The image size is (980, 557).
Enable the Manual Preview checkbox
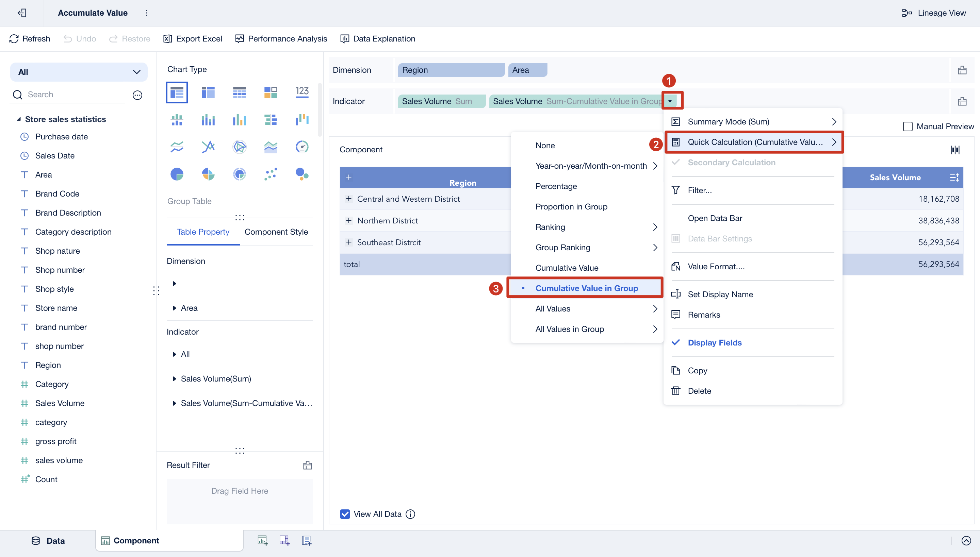click(x=907, y=126)
